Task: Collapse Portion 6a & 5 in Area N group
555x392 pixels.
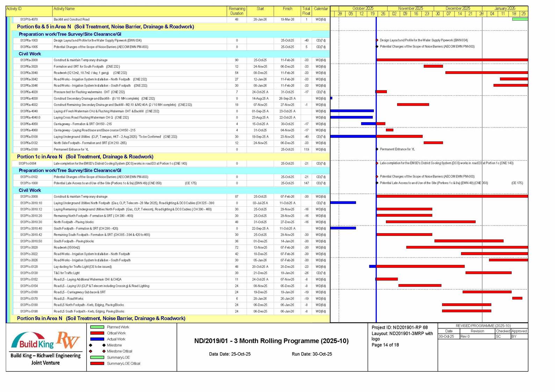Action: click(105, 27)
